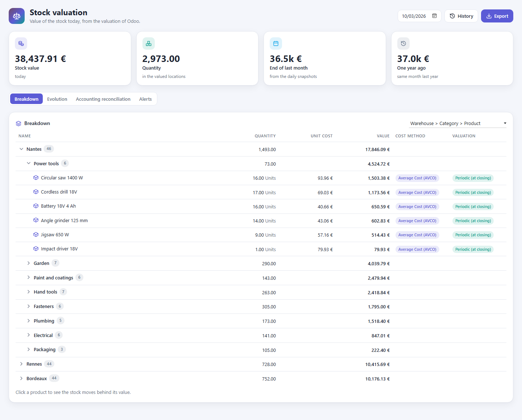Open the Accounting reconciliation tab

click(103, 99)
